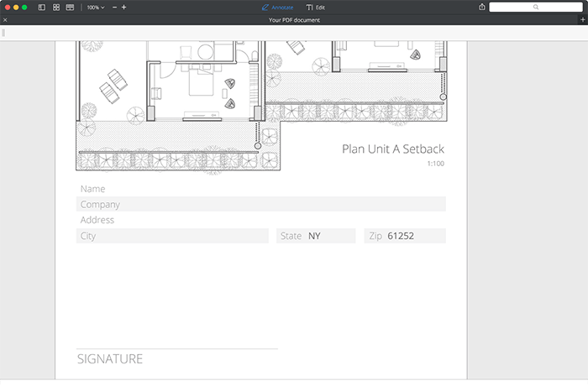Click the Address form field

[261, 220]
